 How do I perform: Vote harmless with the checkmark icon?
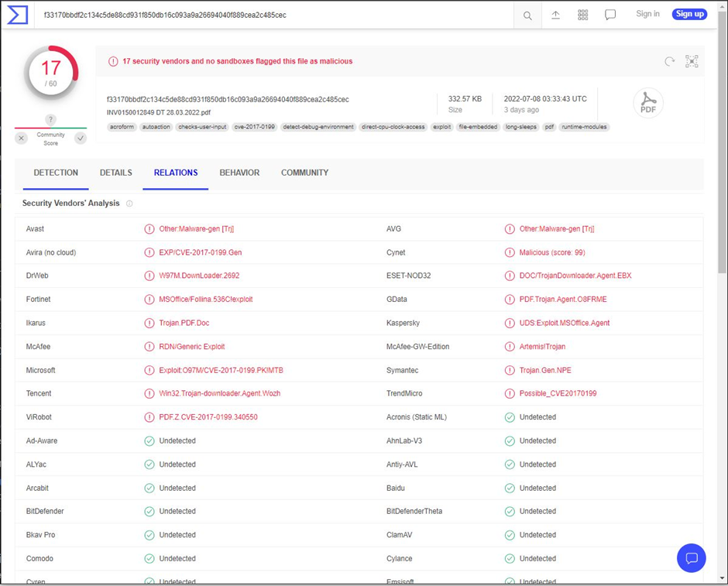pyautogui.click(x=81, y=139)
